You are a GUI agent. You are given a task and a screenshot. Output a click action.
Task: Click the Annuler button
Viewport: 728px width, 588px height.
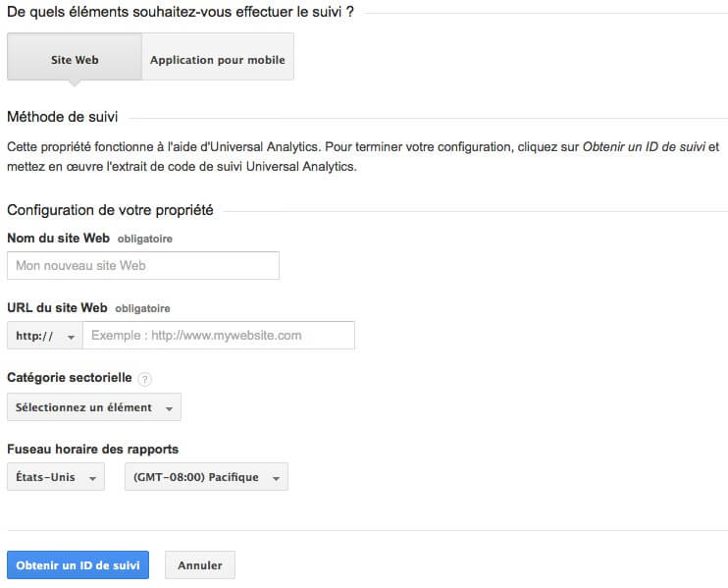click(200, 565)
